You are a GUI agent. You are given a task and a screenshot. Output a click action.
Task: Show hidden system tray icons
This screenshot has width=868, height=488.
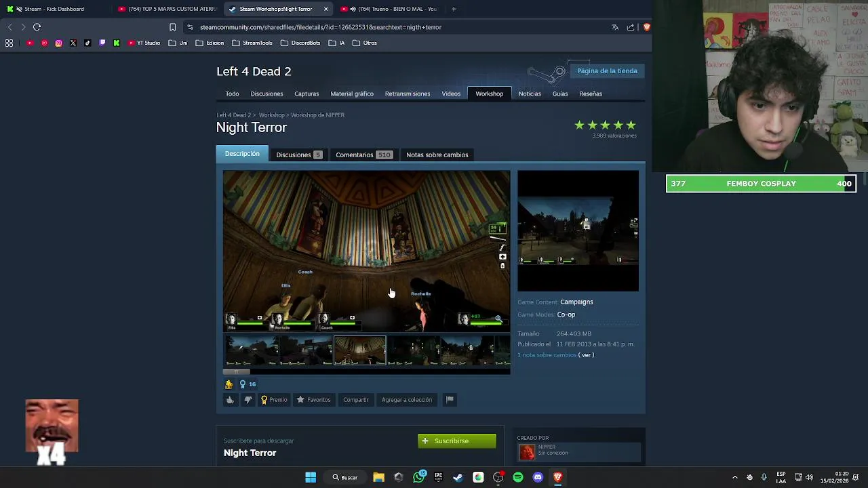[734, 477]
